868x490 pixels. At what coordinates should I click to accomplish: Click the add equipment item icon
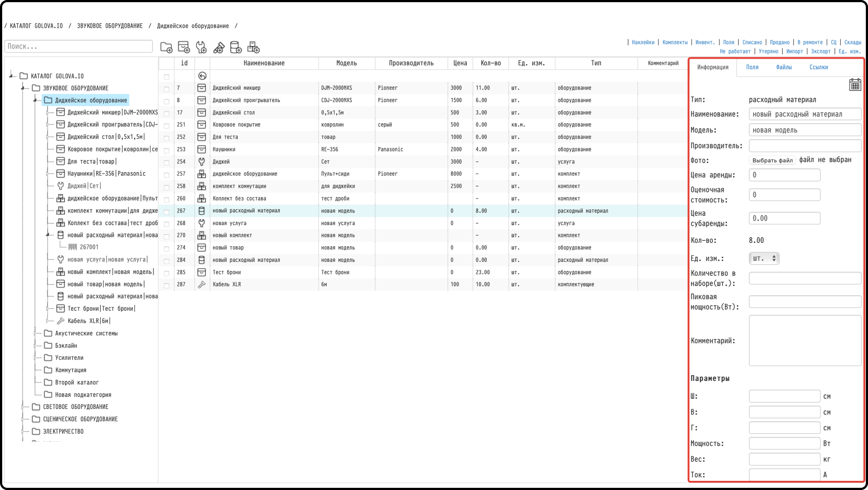tap(184, 47)
